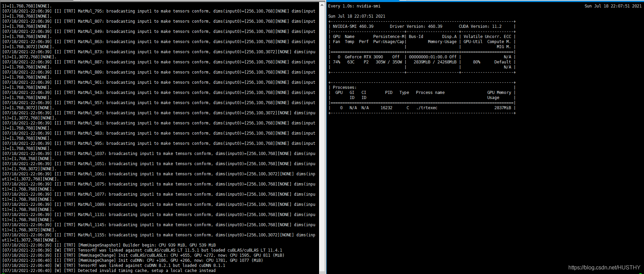Click the 'Volatile Uncorr. ECC' header

point(487,37)
